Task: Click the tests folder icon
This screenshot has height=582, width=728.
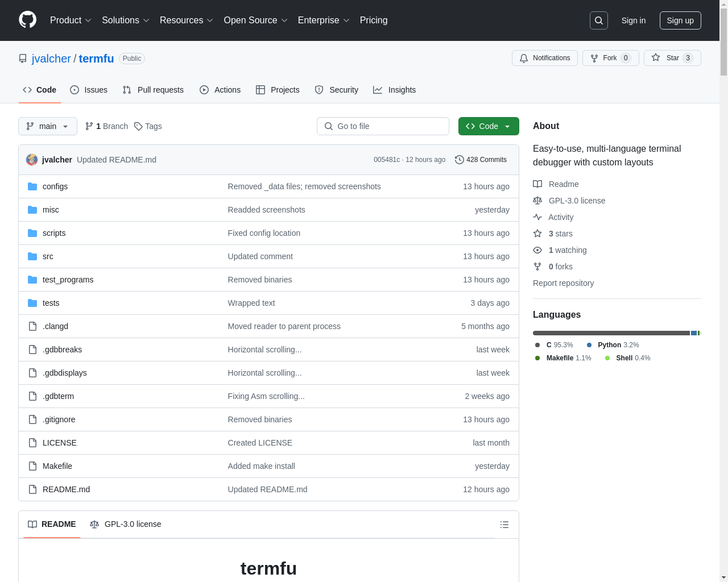Action: point(32,303)
